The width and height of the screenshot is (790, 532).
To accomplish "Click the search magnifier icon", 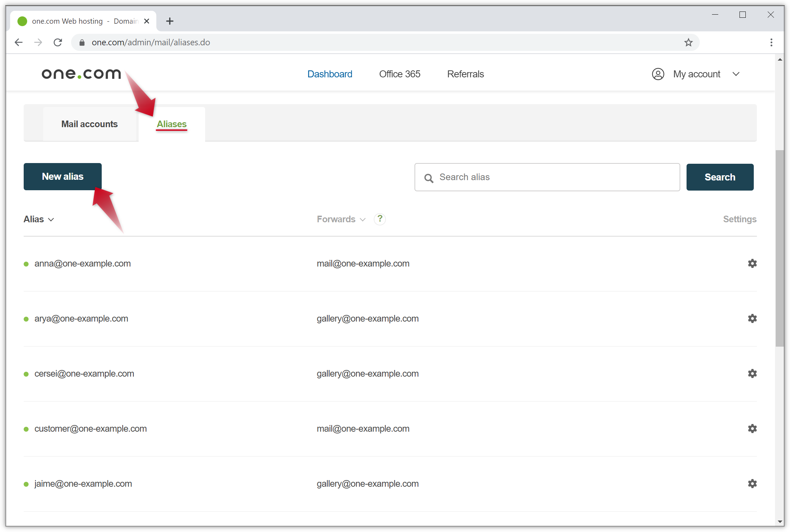I will coord(428,178).
